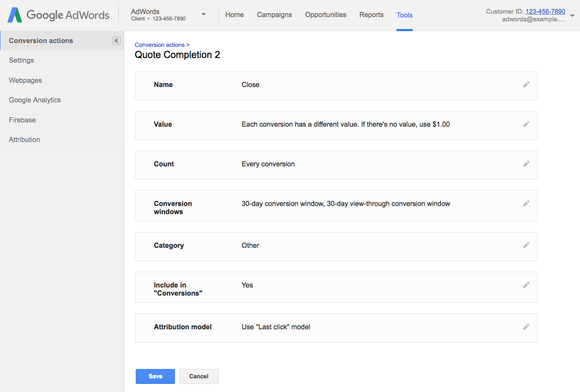Save the conversion action

pos(155,376)
